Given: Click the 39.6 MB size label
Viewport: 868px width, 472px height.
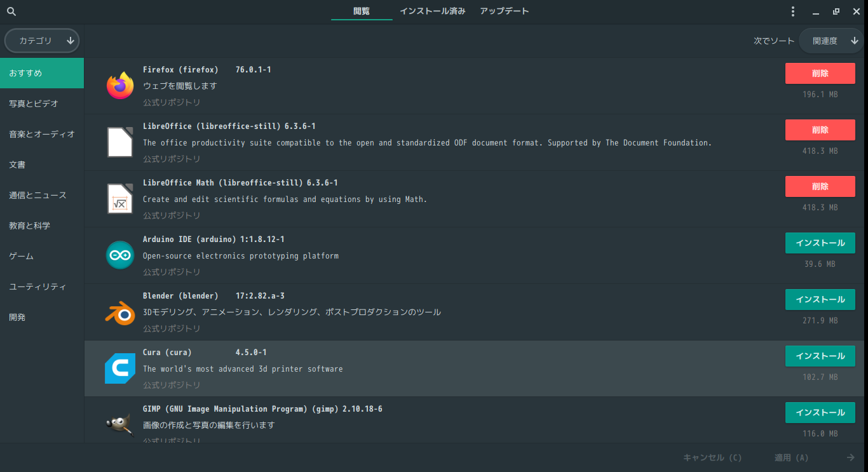Looking at the screenshot, I should 820,264.
